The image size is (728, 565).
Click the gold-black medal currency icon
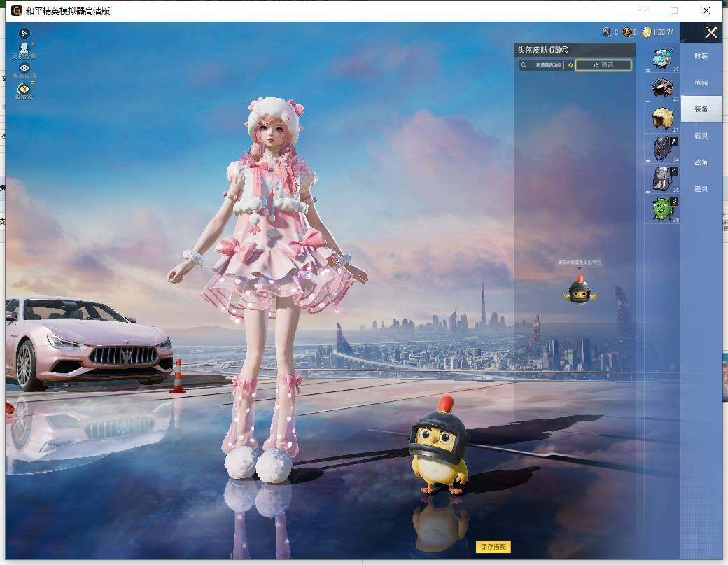tap(626, 32)
